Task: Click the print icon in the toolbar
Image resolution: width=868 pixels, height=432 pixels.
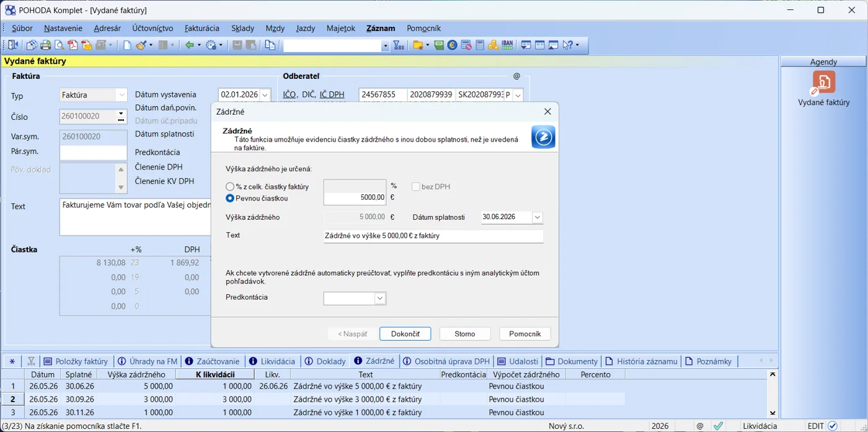Action: click(x=45, y=45)
